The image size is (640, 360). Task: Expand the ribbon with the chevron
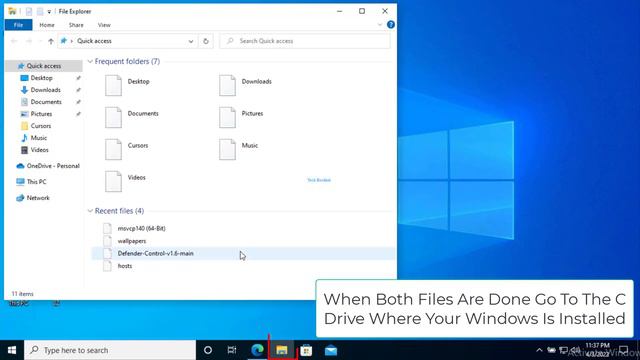pos(380,24)
